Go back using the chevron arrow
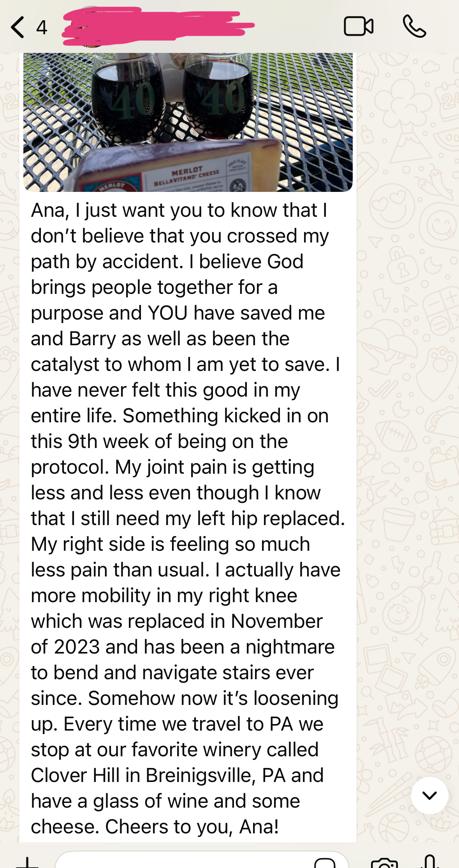Screen dimensions: 459x868 pyautogui.click(x=18, y=27)
